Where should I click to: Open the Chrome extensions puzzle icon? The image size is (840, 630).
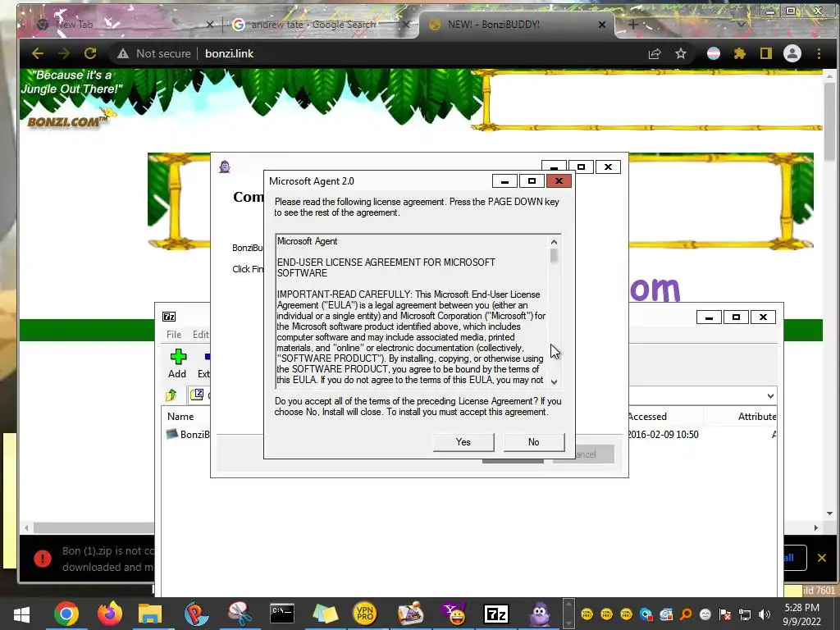pos(740,53)
